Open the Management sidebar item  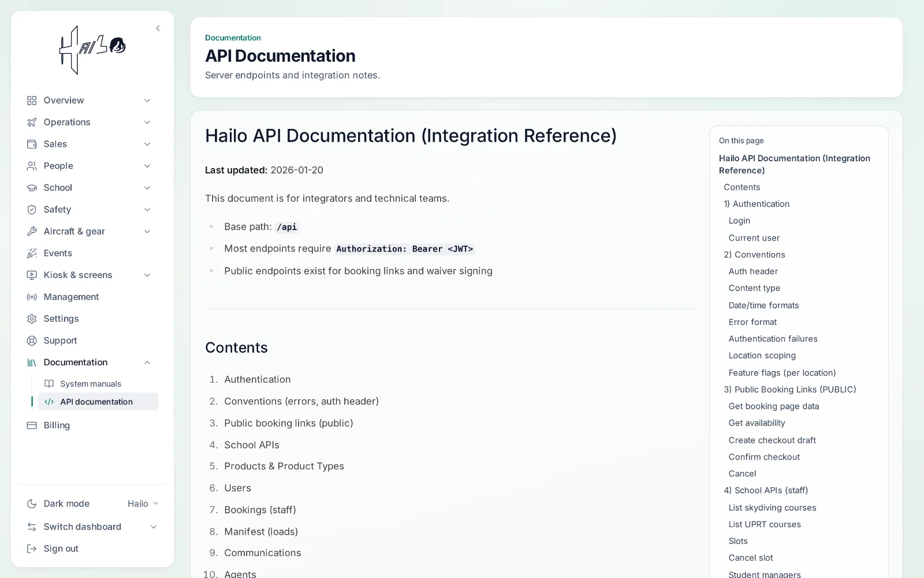coord(92,297)
